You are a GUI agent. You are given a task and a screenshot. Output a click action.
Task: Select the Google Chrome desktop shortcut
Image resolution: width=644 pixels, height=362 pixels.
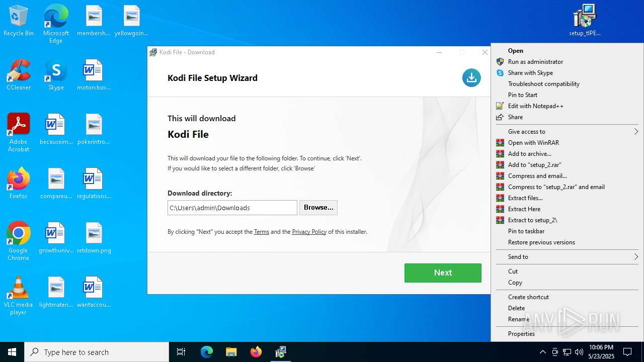(18, 241)
